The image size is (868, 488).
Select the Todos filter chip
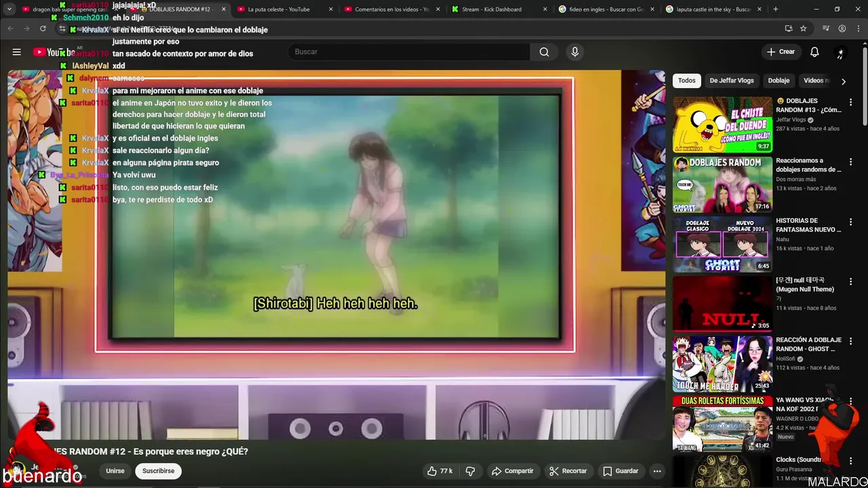coord(687,81)
